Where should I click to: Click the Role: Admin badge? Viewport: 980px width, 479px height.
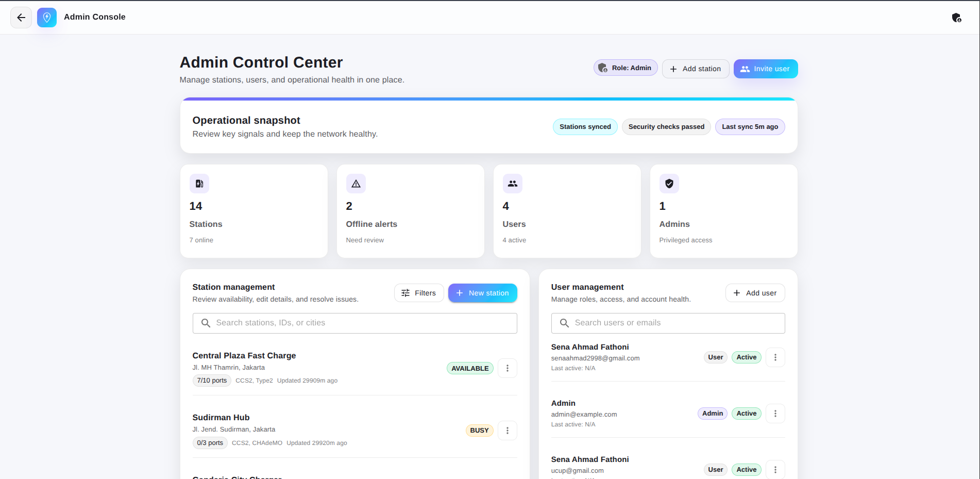point(626,68)
